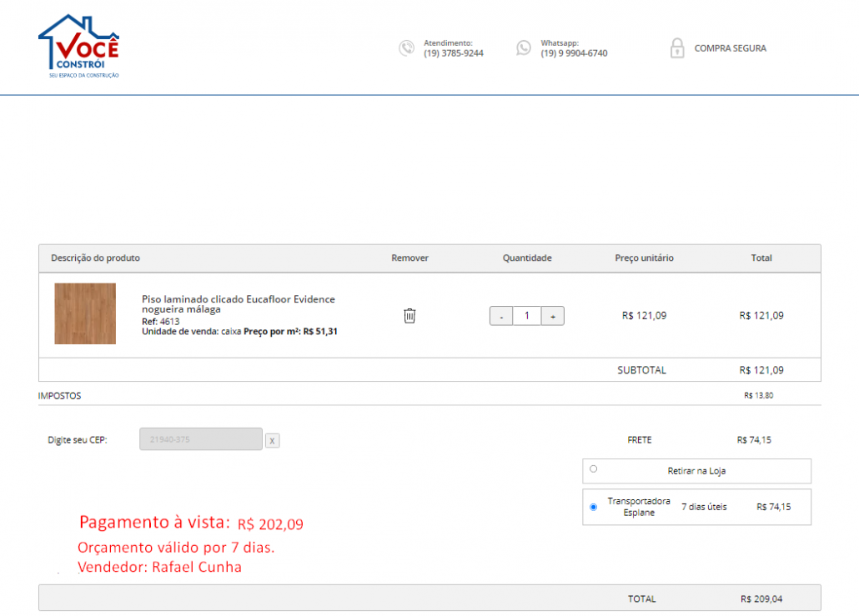This screenshot has width=859, height=616.
Task: Decrease quantity with the minus button
Action: point(500,316)
